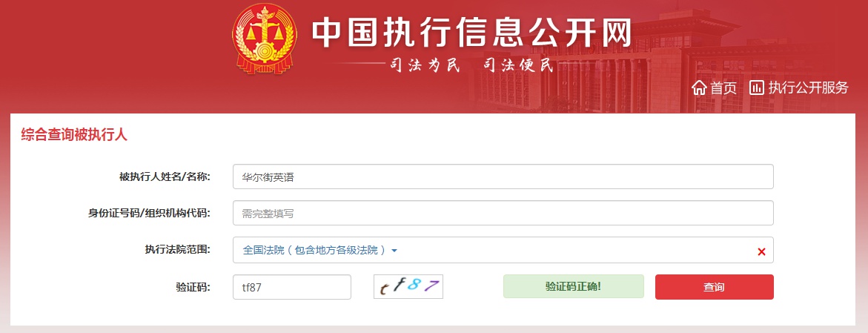The image size is (868, 333).
Task: Click the red 查询 button
Action: [x=714, y=287]
